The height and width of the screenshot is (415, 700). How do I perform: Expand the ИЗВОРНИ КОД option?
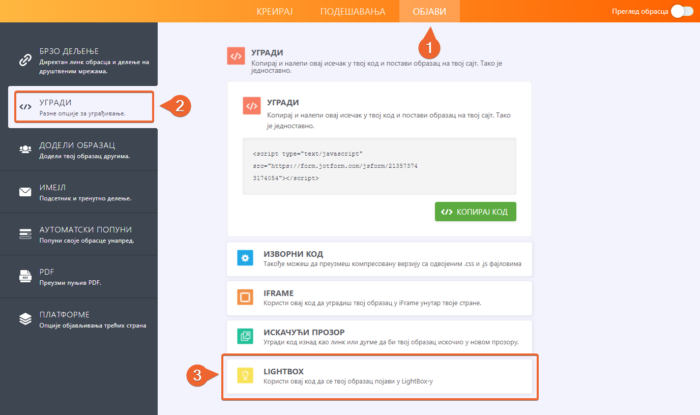pos(379,259)
